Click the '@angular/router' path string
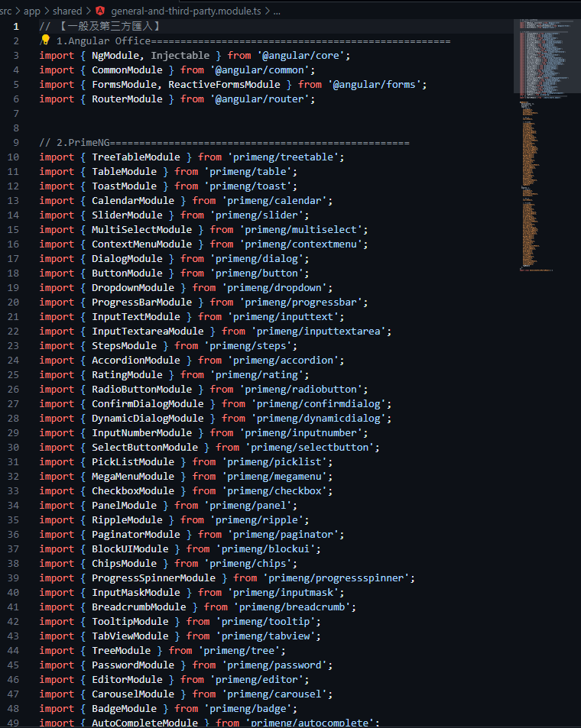Viewport: 581px width, 728px height. click(263, 99)
